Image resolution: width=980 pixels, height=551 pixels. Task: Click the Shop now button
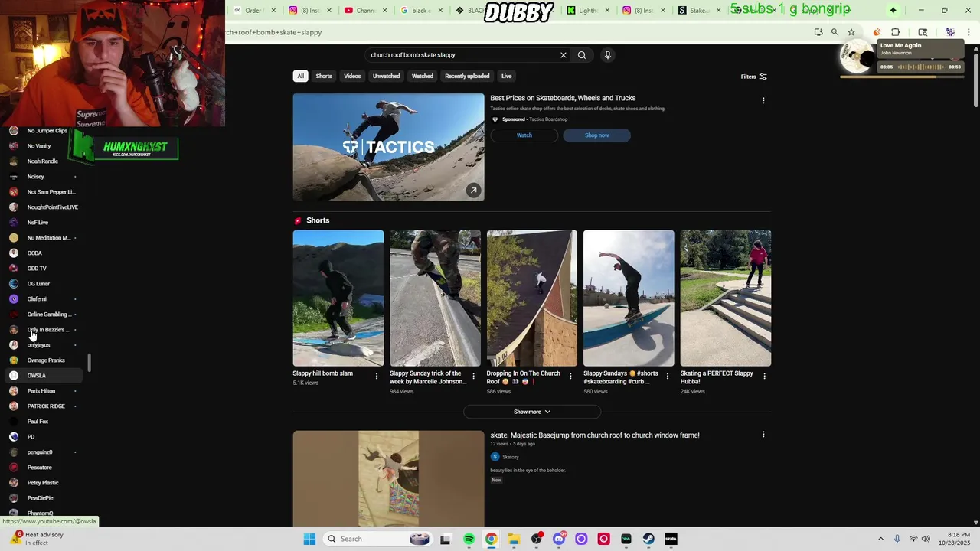point(597,135)
